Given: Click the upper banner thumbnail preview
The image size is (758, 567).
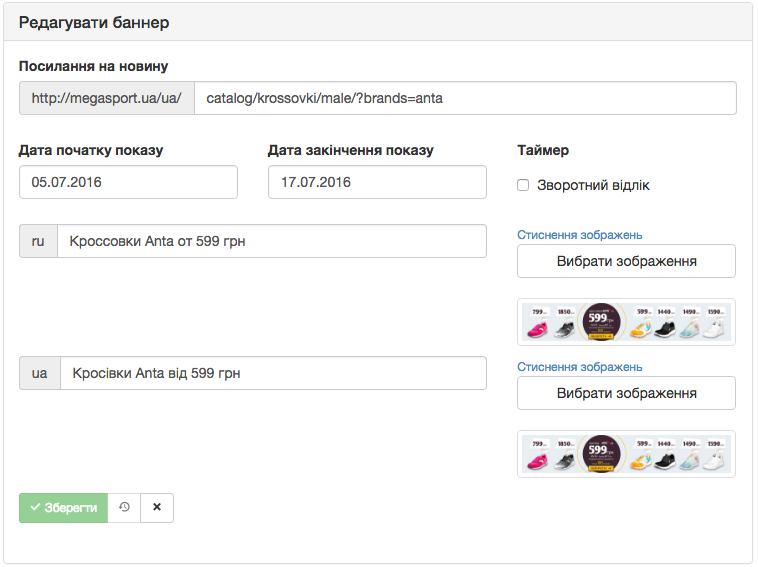Looking at the screenshot, I should (x=626, y=322).
